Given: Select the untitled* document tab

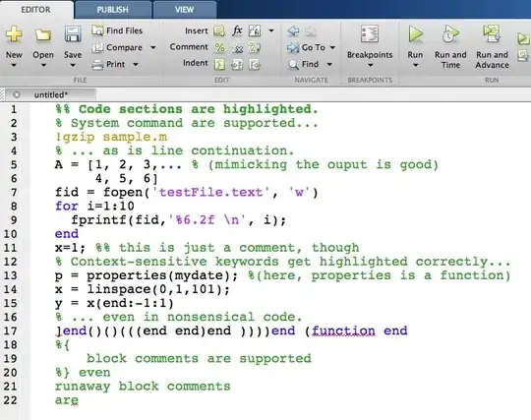Looking at the screenshot, I should (x=51, y=94).
